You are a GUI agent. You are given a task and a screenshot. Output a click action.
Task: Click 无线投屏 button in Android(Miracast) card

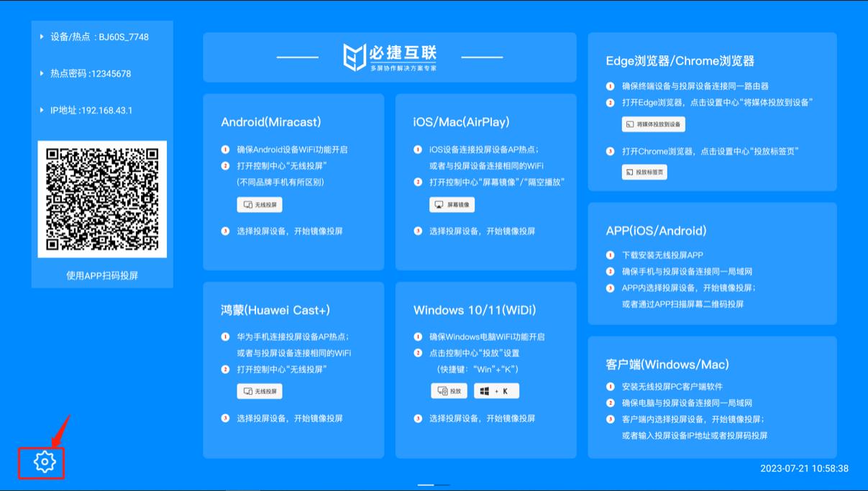click(x=260, y=205)
